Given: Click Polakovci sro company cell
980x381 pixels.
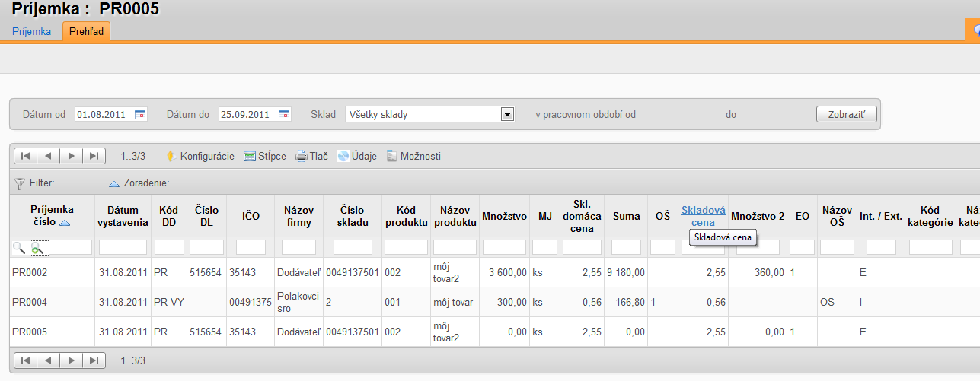Looking at the screenshot, I should (x=298, y=302).
